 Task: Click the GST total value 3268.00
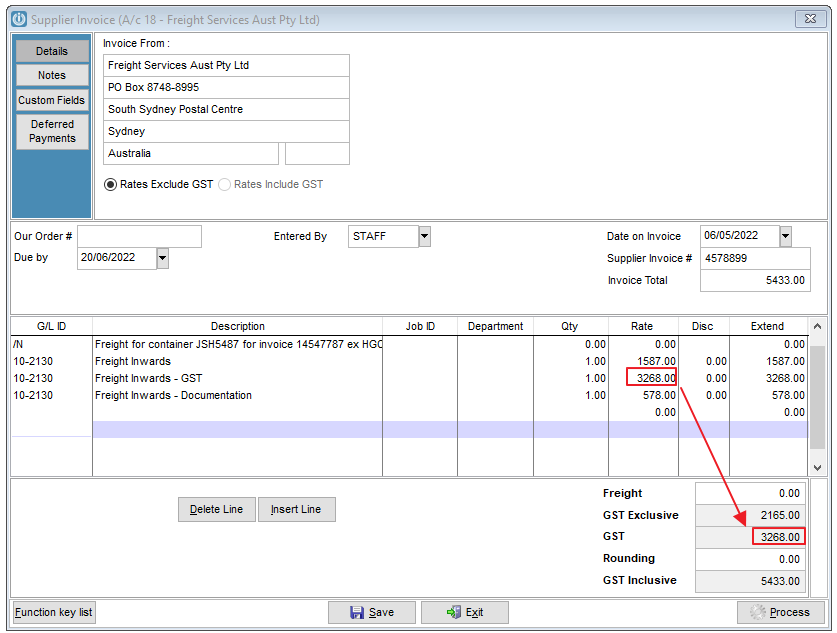(x=750, y=537)
